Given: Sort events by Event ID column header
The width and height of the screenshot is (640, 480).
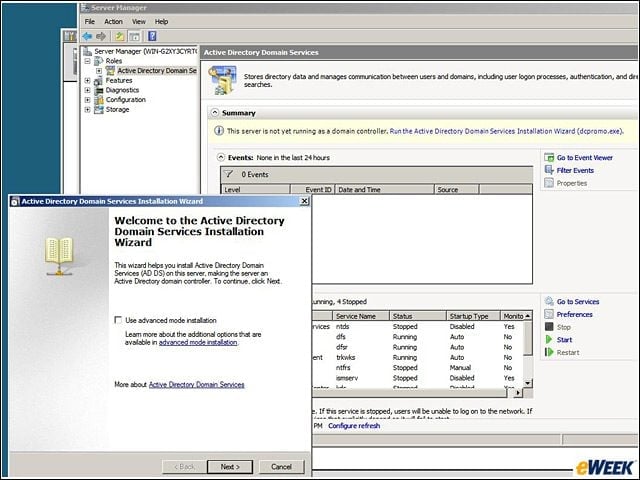Looking at the screenshot, I should [312, 189].
